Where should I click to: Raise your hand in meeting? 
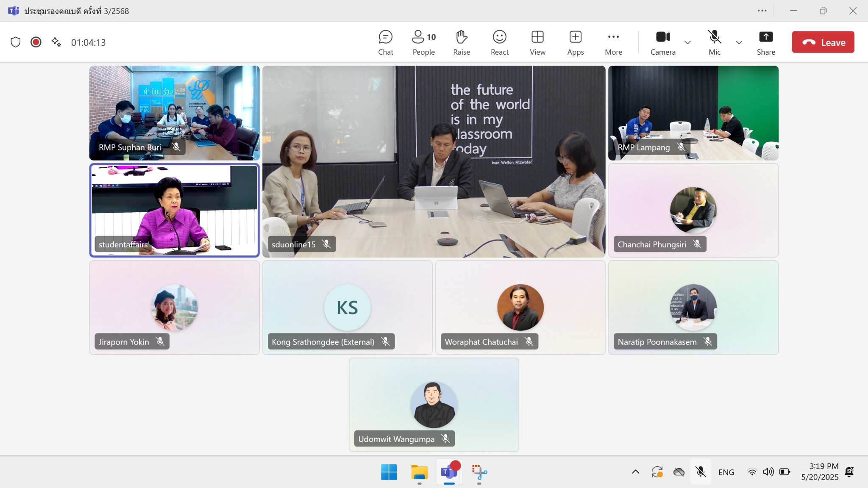coord(462,42)
